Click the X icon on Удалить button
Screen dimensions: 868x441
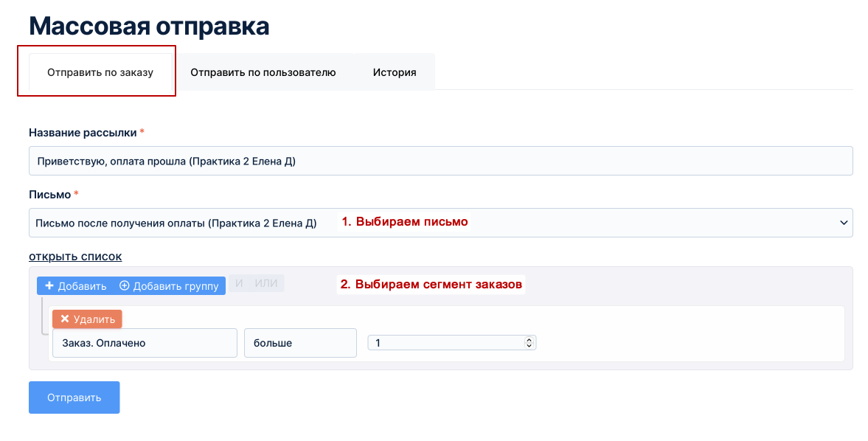click(x=65, y=319)
